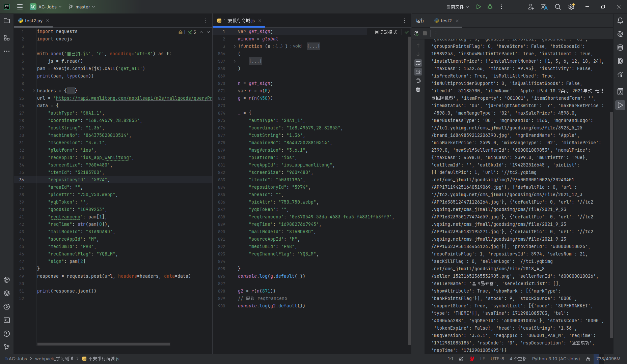This screenshot has height=364, width=627.
Task: Open warnings inspection widget in test2.py
Action: coord(187,32)
